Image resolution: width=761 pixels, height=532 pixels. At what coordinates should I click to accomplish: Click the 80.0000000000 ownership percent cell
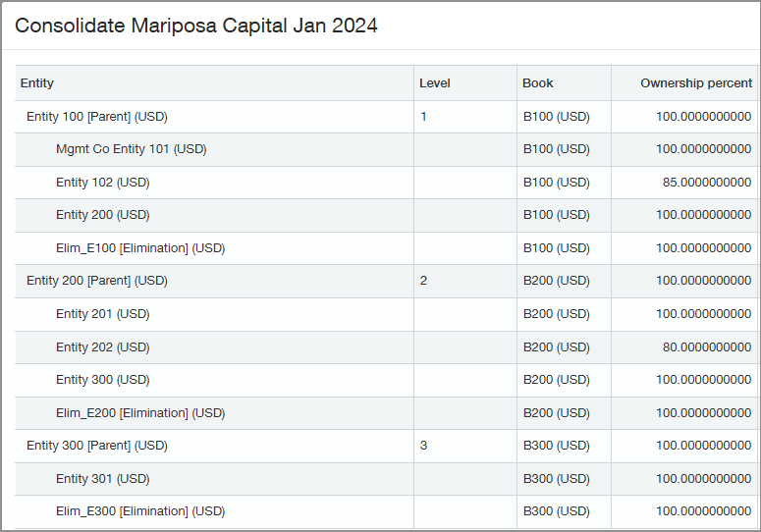[703, 346]
